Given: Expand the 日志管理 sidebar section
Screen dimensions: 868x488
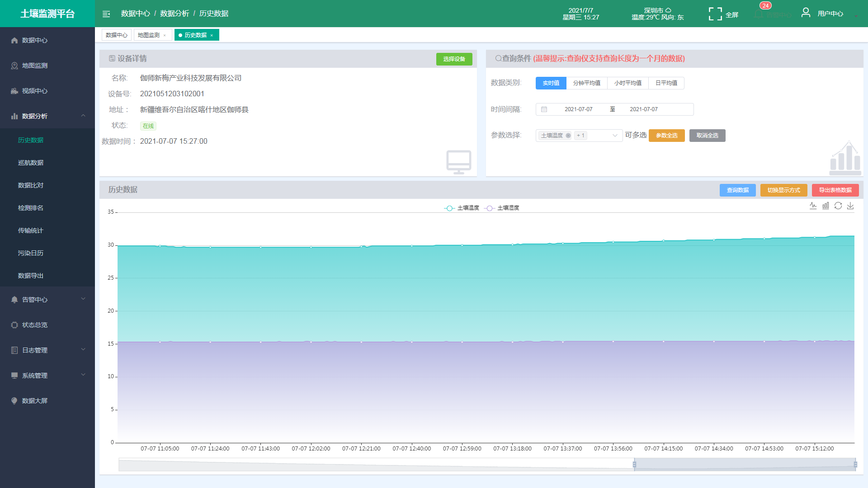Looking at the screenshot, I should pos(47,350).
